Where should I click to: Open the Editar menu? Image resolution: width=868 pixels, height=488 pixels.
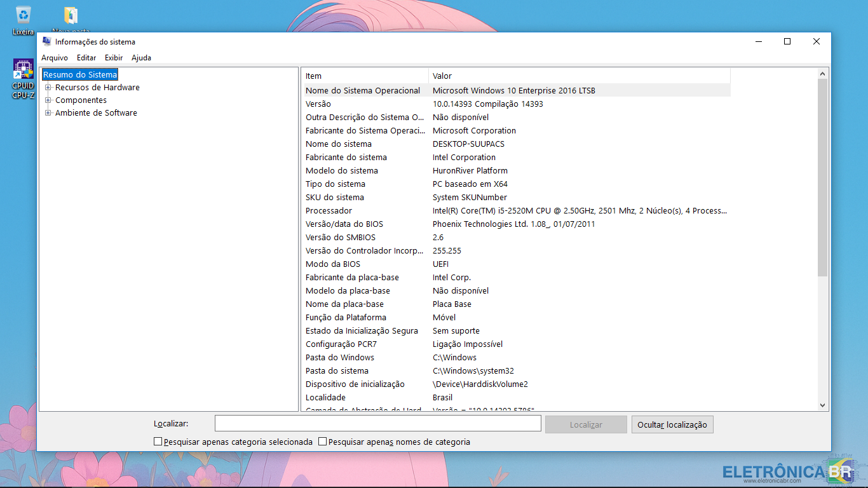pos(86,58)
